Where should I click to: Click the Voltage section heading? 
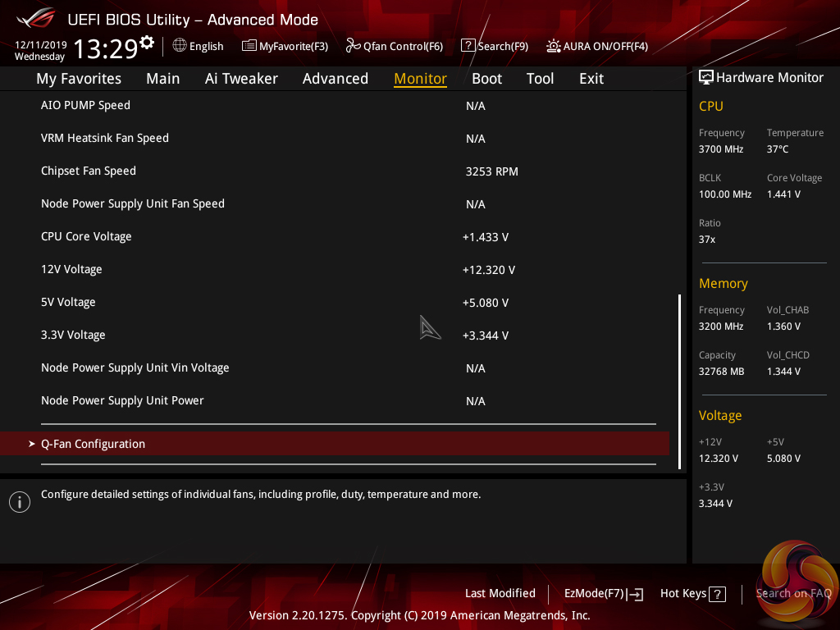(x=720, y=416)
